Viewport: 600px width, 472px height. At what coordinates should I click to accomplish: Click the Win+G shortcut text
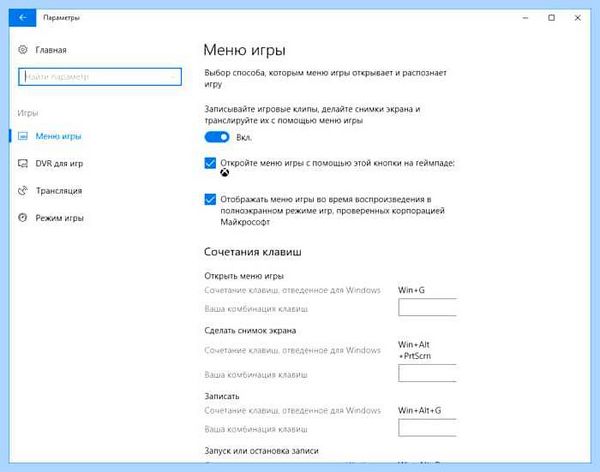411,290
